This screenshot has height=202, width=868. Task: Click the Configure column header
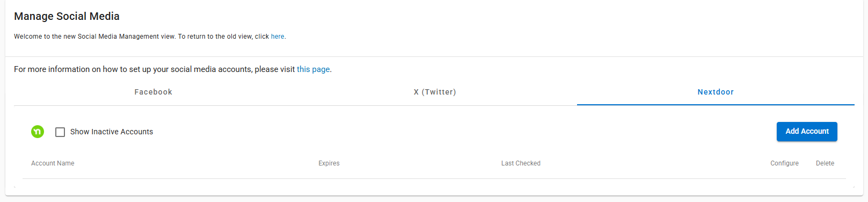(784, 163)
